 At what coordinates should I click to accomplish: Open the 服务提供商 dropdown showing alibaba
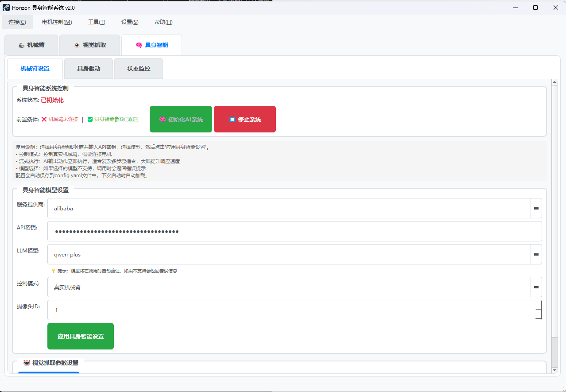[536, 208]
